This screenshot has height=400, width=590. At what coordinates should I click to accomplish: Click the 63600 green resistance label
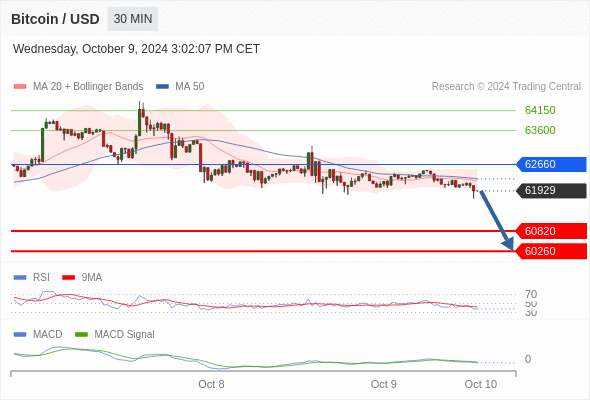[x=540, y=130]
